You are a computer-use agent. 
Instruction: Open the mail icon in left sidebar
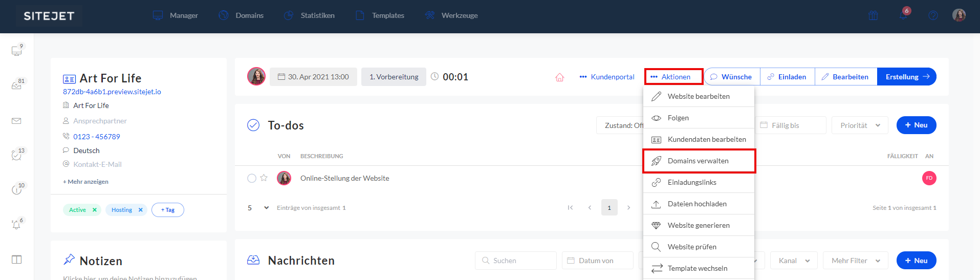pos(16,121)
